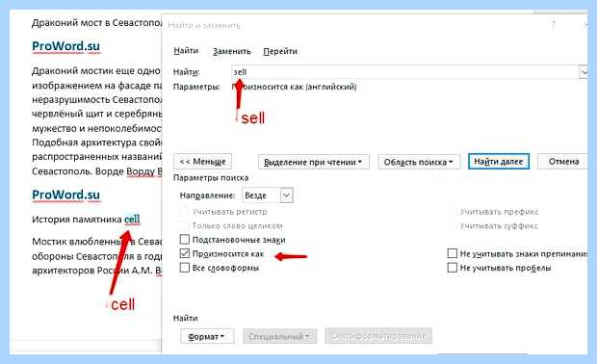Open the Область поиска dropdown
This screenshot has height=364, width=597.
click(x=419, y=162)
